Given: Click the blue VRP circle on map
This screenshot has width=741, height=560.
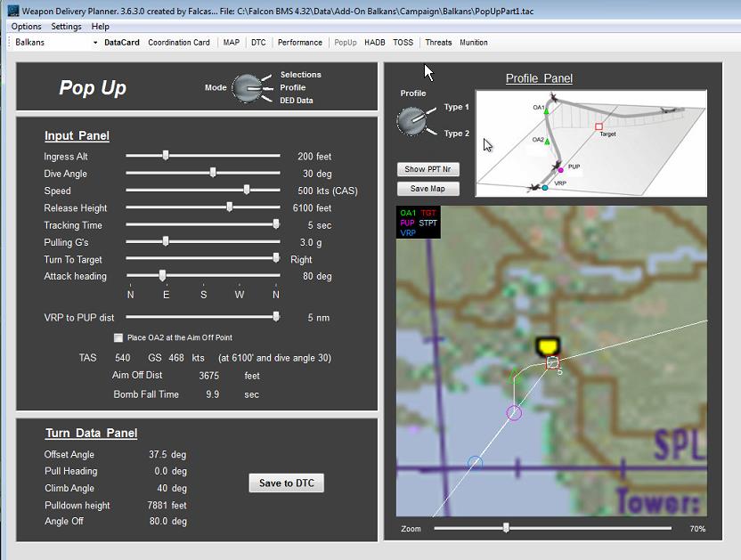Looking at the screenshot, I should (x=475, y=462).
